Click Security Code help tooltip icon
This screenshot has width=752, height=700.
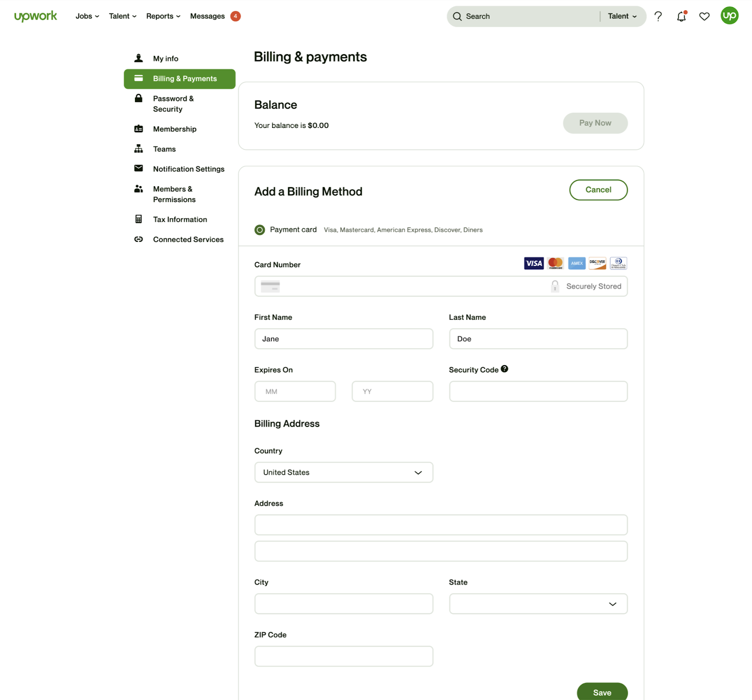[x=504, y=369]
